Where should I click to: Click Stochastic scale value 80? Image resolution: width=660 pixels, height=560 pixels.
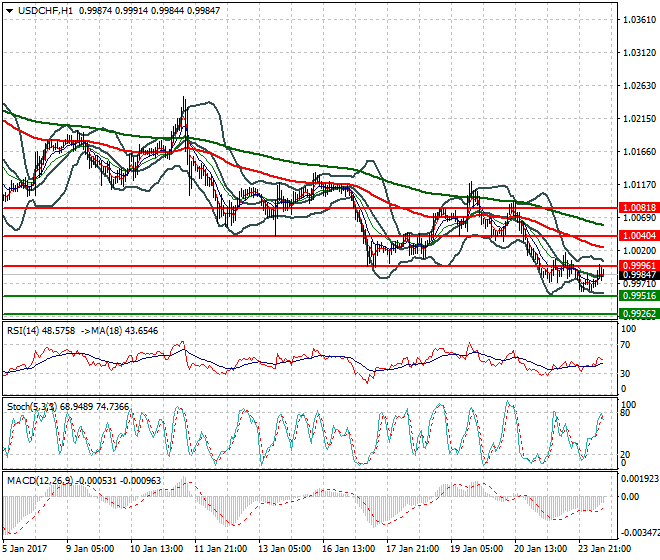tap(626, 412)
